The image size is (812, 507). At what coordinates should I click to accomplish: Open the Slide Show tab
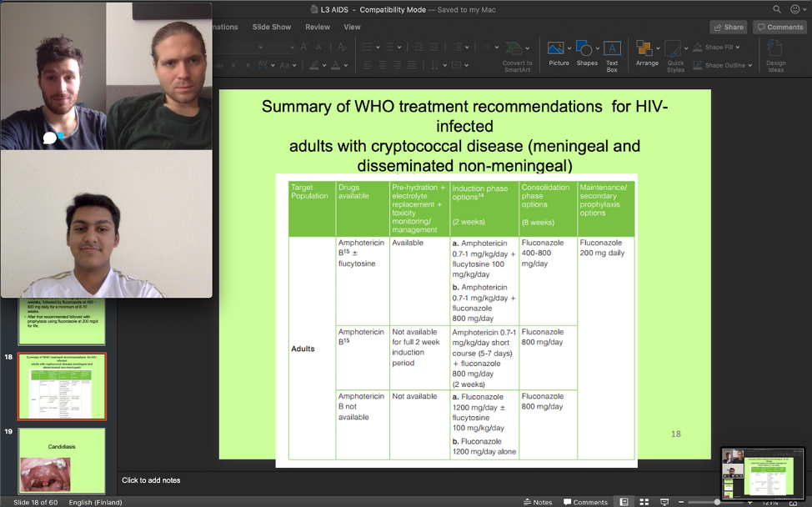tap(272, 27)
